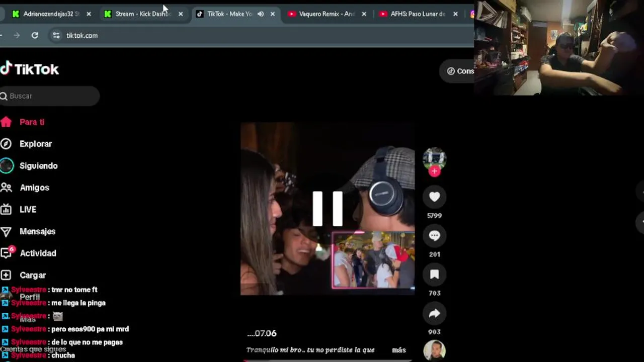Follow the creator with plus button

pyautogui.click(x=434, y=171)
